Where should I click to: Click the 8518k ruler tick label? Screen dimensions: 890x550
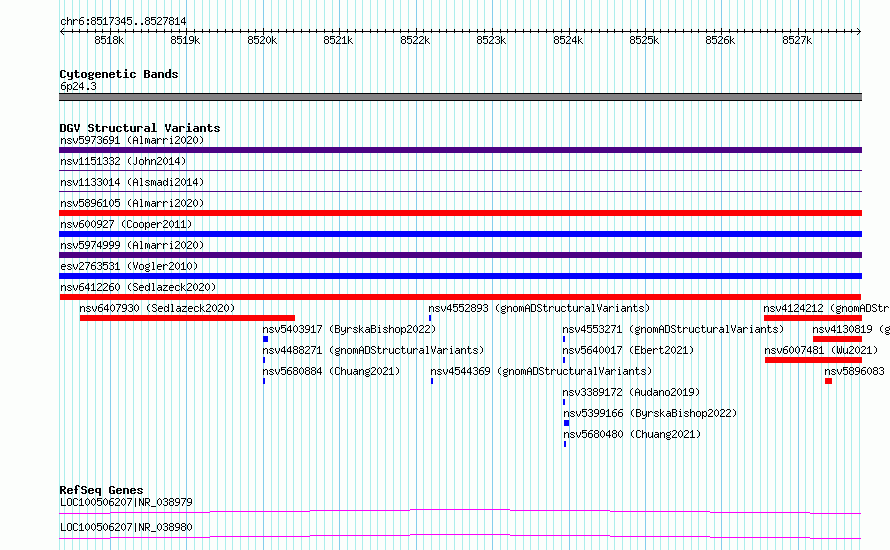[x=109, y=40]
